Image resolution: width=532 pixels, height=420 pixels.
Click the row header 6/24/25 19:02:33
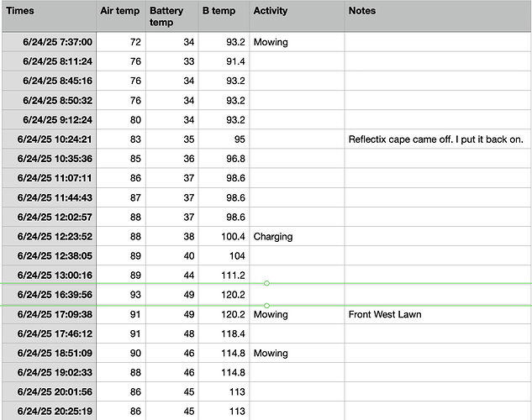(50, 372)
